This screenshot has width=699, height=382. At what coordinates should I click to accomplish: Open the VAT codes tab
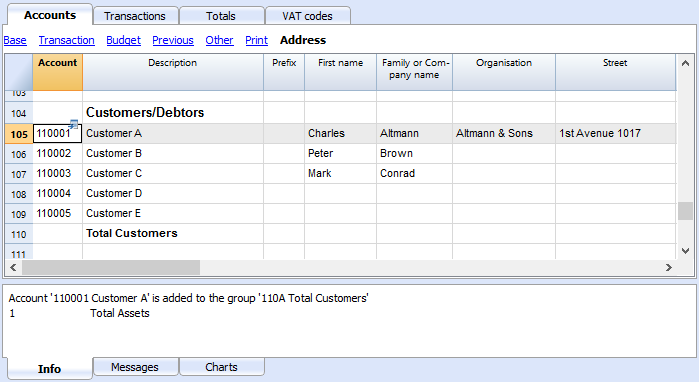tap(307, 16)
